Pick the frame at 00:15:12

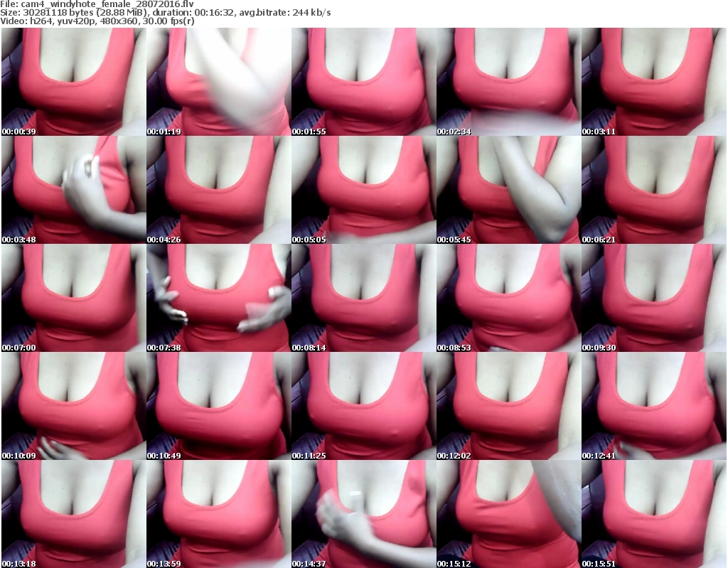[509, 514]
